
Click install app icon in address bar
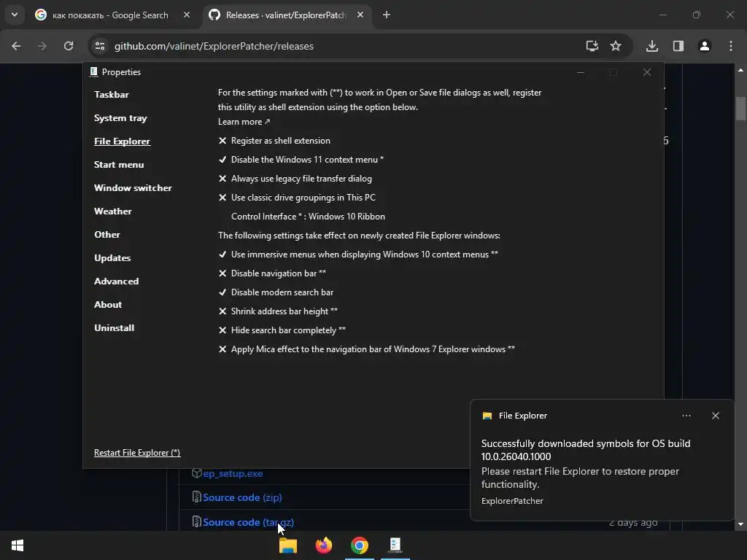click(x=592, y=46)
